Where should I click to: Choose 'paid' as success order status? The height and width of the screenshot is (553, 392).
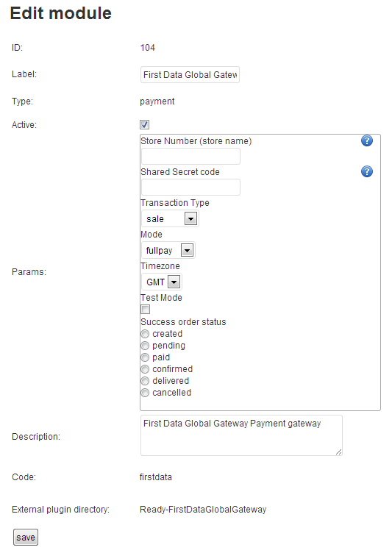click(x=145, y=357)
